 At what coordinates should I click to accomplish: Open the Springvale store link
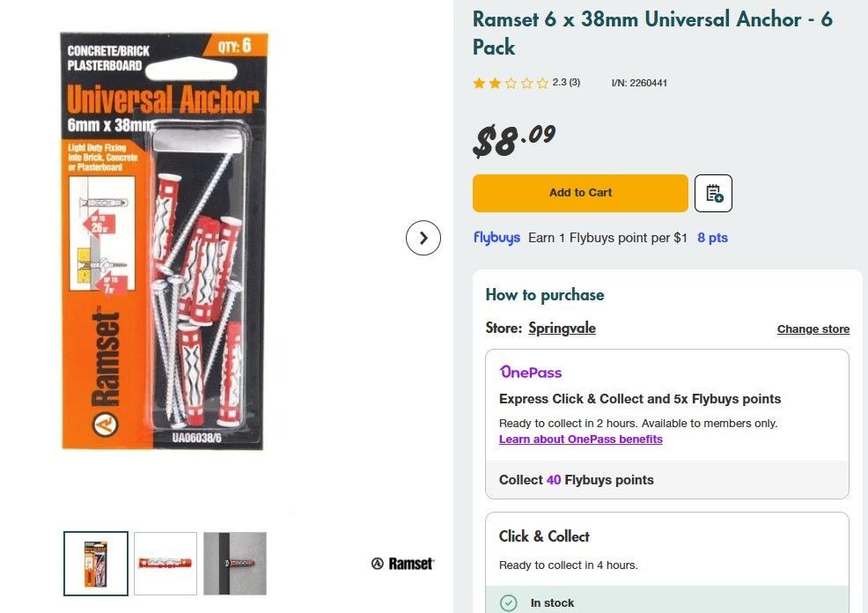click(562, 329)
